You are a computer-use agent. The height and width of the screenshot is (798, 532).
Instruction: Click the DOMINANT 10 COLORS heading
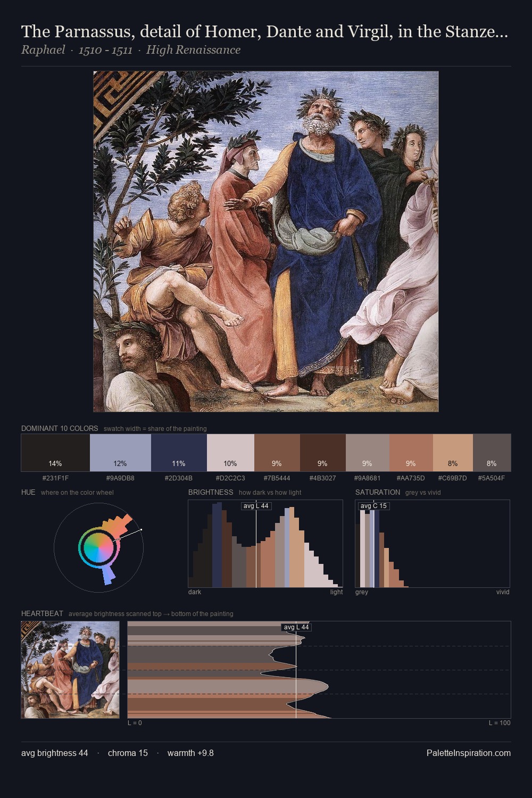pos(60,428)
